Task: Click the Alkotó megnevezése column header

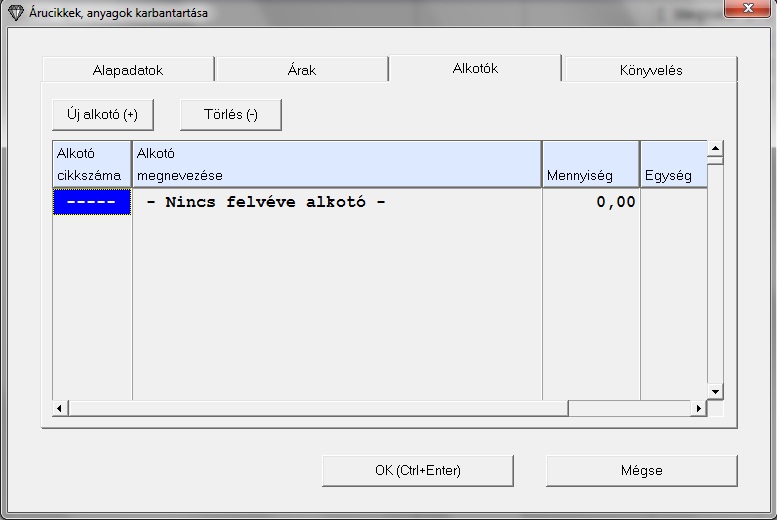Action: (336, 165)
